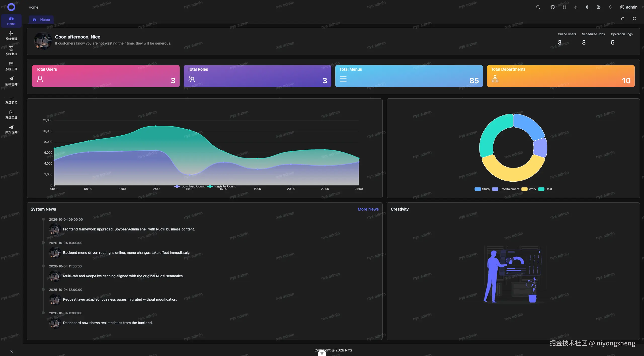Viewport: 644px width, 356px height.
Task: Toggle the Entertainment legend item
Action: (x=506, y=189)
